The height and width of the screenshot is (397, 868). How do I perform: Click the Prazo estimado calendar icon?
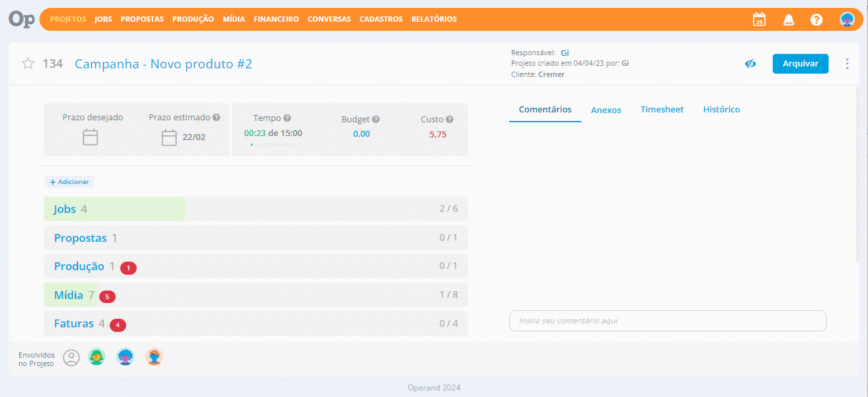click(x=169, y=137)
